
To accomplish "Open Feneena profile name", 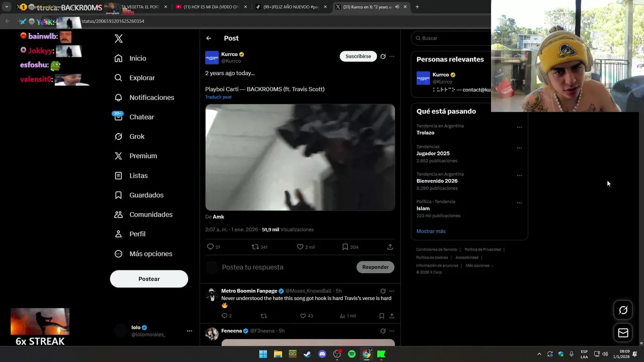I will click(x=231, y=331).
